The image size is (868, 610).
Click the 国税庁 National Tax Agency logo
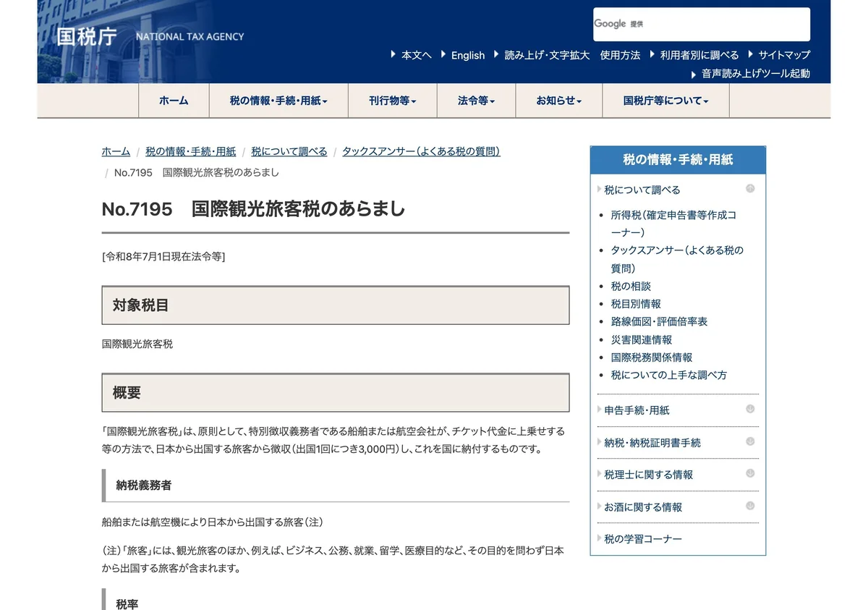[150, 36]
